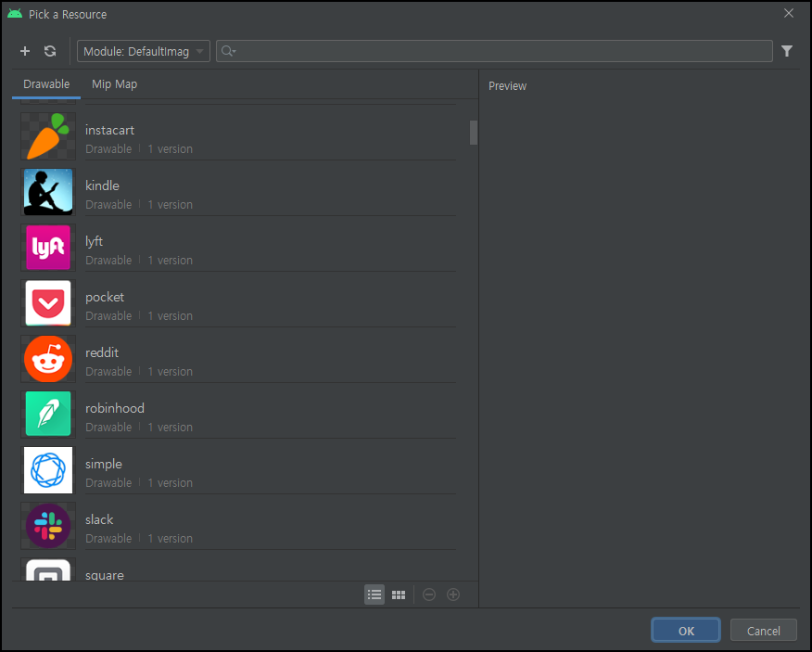This screenshot has width=812, height=652.
Task: Close the Pick a Resource dialog
Action: point(788,14)
